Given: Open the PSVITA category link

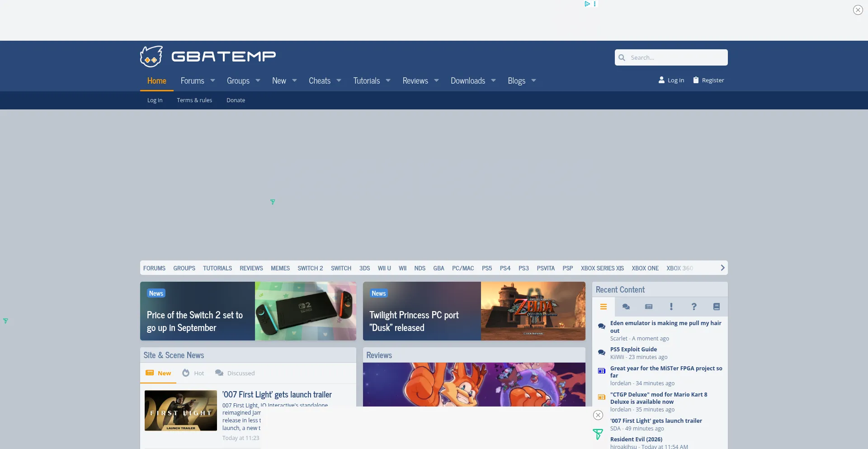Looking at the screenshot, I should click(546, 268).
